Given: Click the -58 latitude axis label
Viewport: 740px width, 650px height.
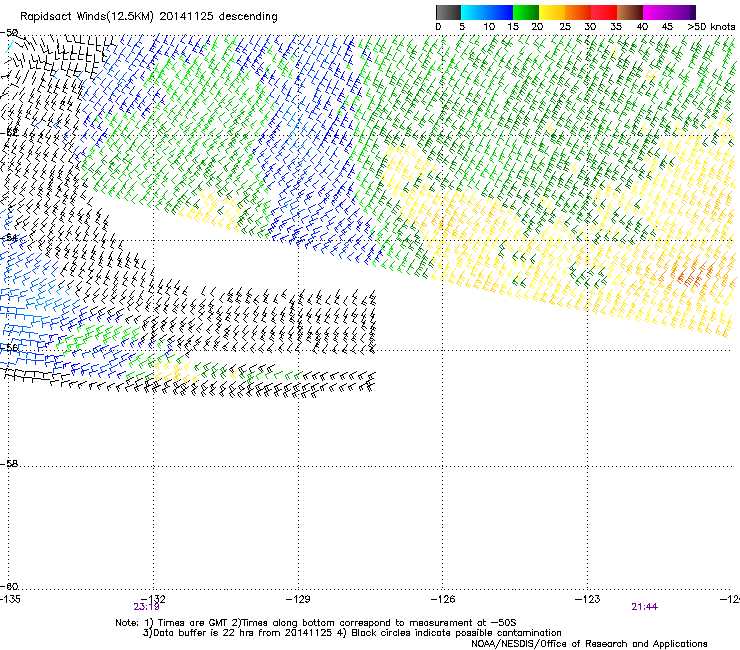Looking at the screenshot, I should (9, 464).
